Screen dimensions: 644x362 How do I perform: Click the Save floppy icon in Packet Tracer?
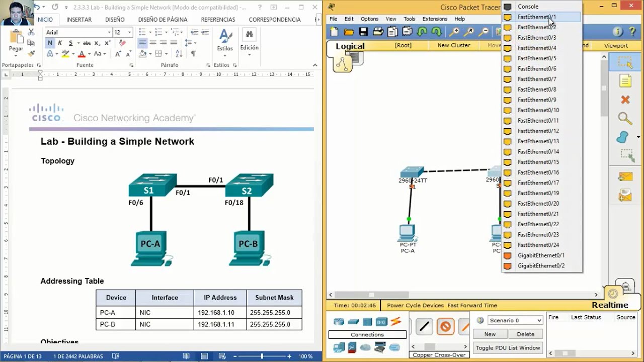(363, 32)
